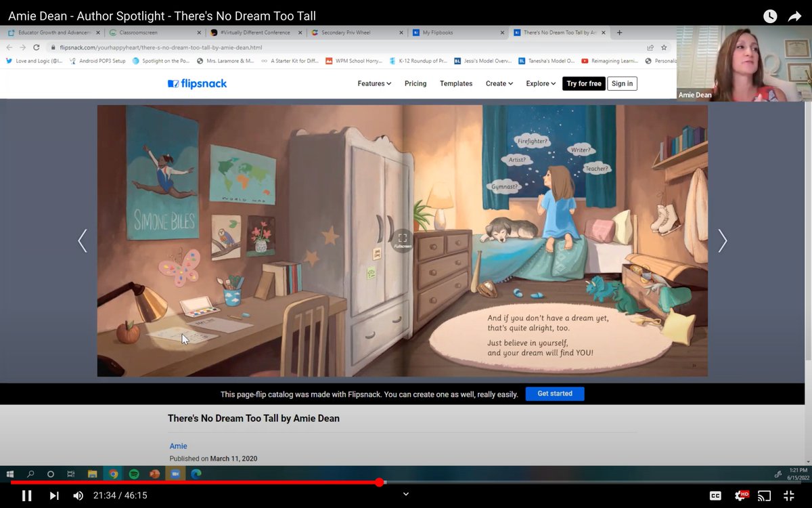Select Pricing in the Flipsnack navigation

pos(415,83)
